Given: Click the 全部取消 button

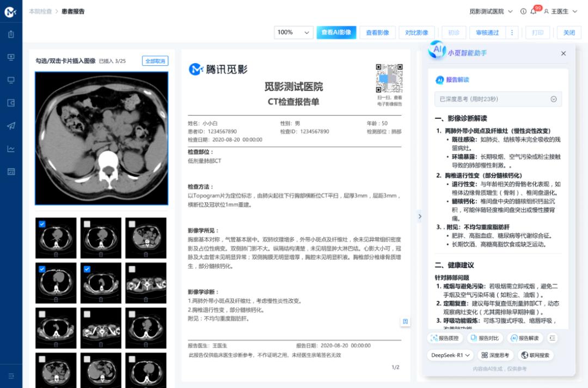Looking at the screenshot, I should [155, 61].
